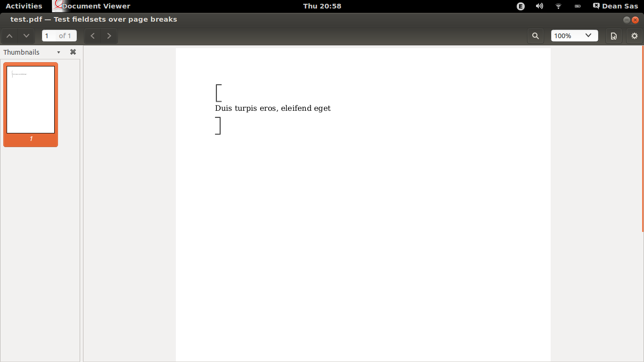Viewport: 644px width, 362px height.
Task: Open the find search tool
Action: 536,36
